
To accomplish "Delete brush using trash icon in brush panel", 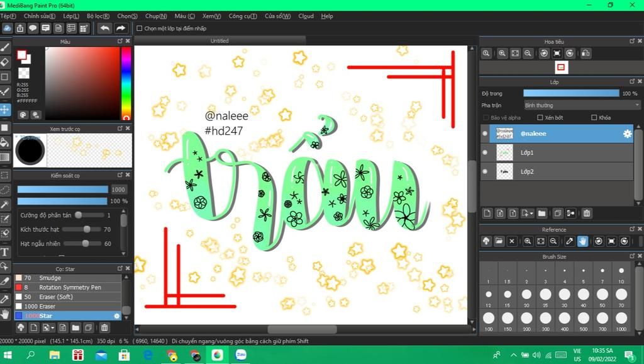I will coord(104,327).
